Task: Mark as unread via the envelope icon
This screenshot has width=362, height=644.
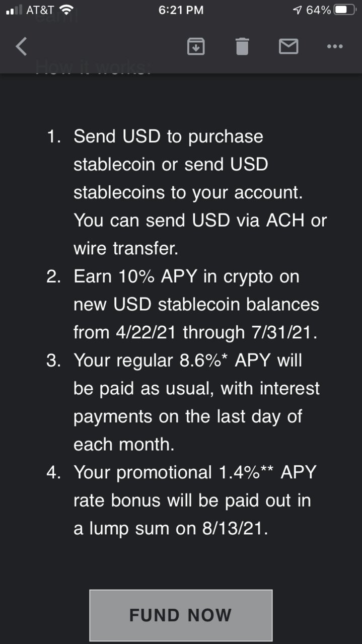Action: click(288, 47)
